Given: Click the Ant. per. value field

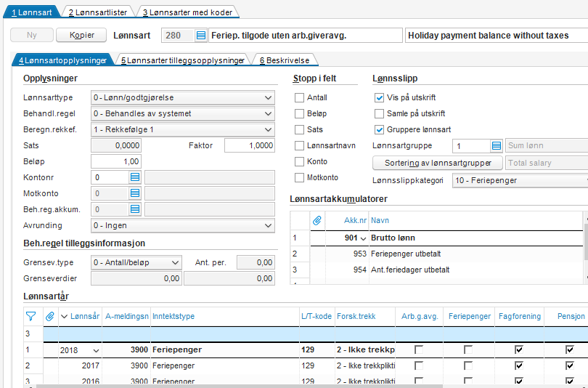Looking at the screenshot, I should point(256,263).
